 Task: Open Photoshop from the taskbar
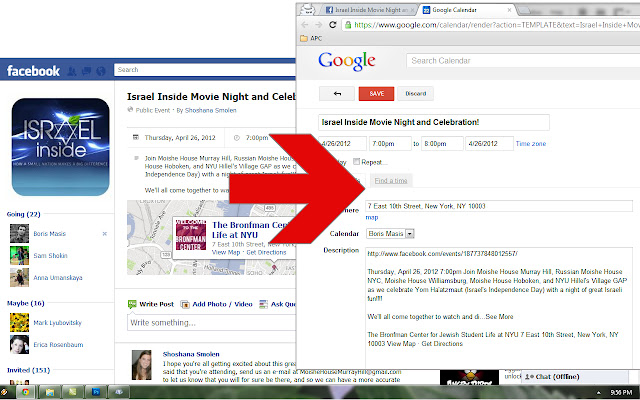click(x=96, y=392)
